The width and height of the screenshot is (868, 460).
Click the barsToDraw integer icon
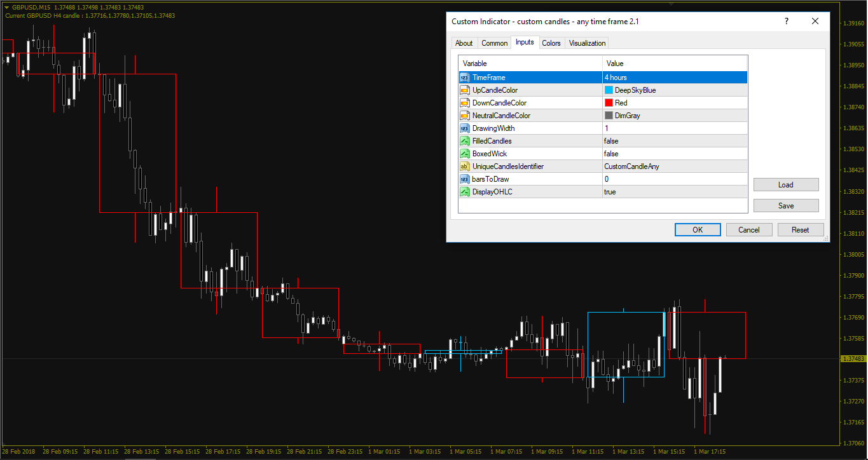(465, 179)
